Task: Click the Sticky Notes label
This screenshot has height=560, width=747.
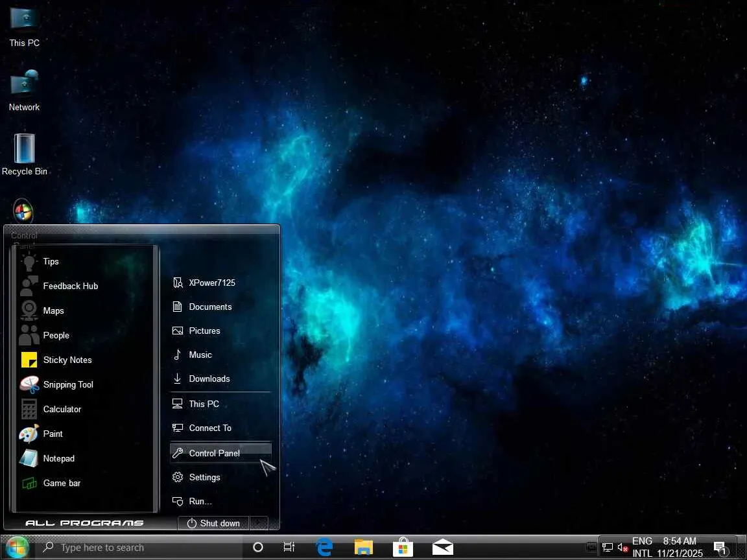Action: (67, 360)
